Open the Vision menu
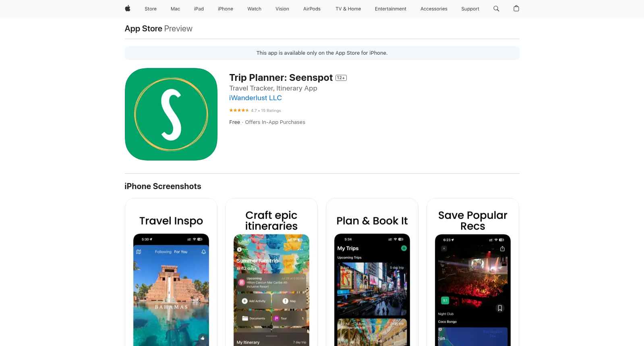Image resolution: width=644 pixels, height=346 pixels. tap(282, 9)
